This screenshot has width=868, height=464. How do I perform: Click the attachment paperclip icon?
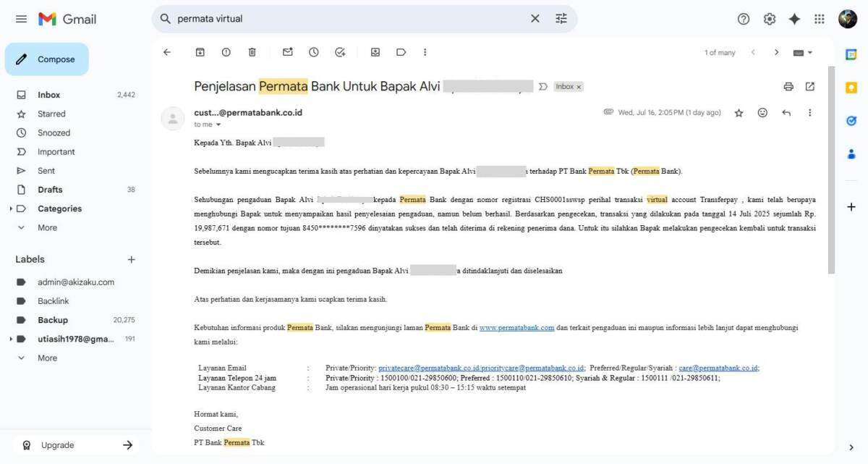point(608,113)
